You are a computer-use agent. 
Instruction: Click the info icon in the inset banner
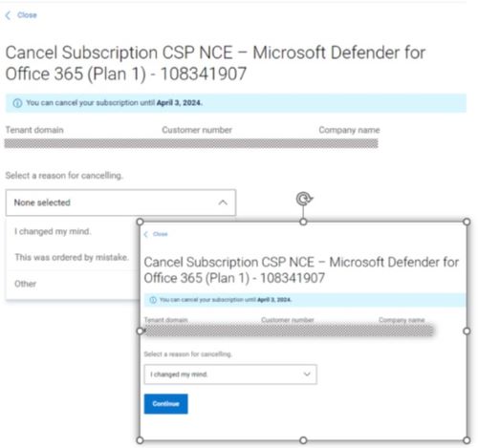[153, 300]
